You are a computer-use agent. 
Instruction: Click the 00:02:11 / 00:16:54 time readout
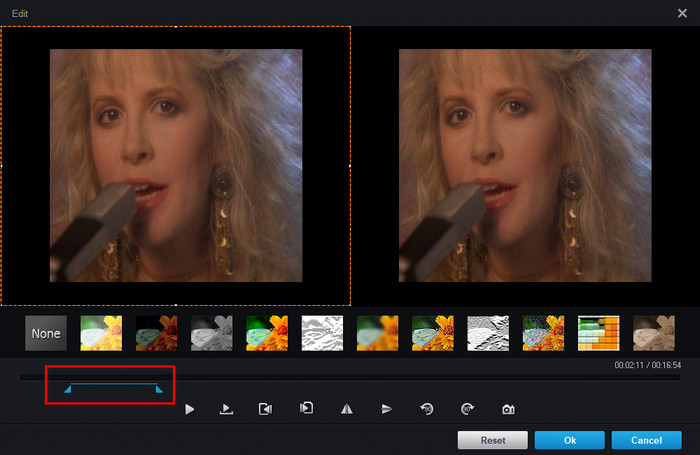pyautogui.click(x=648, y=365)
